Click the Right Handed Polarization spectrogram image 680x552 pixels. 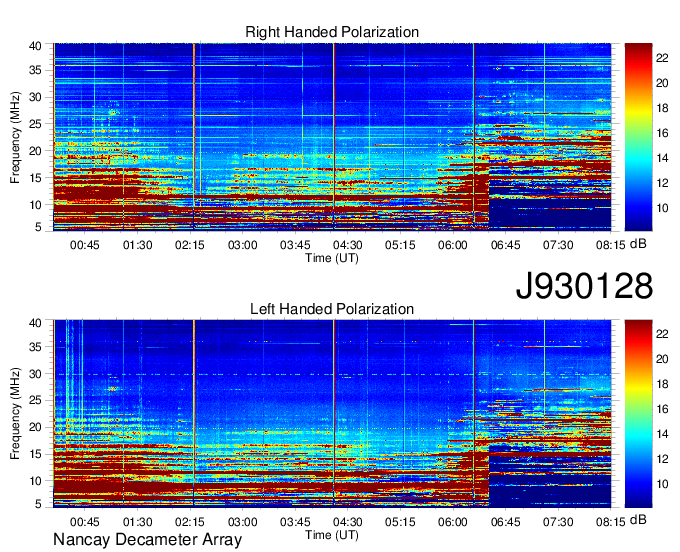[x=332, y=136]
